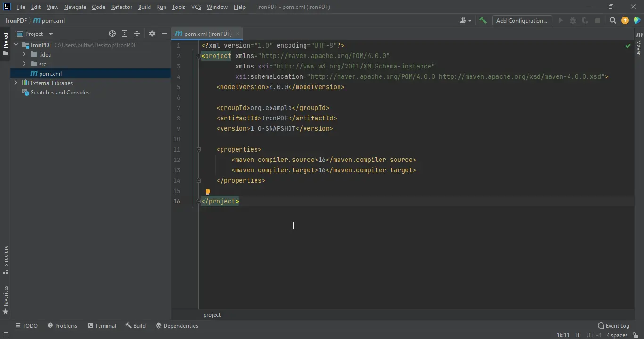Toggle the Structure tool window

point(5,259)
